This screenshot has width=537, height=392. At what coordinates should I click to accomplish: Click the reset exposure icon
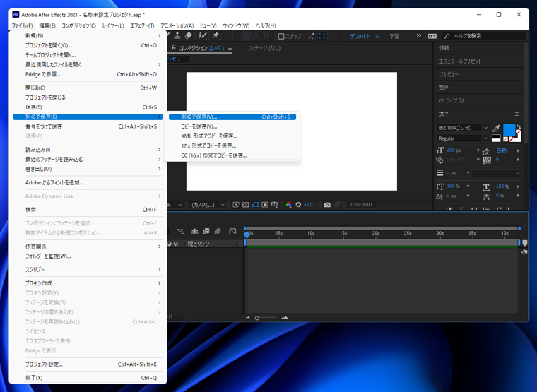tap(298, 205)
